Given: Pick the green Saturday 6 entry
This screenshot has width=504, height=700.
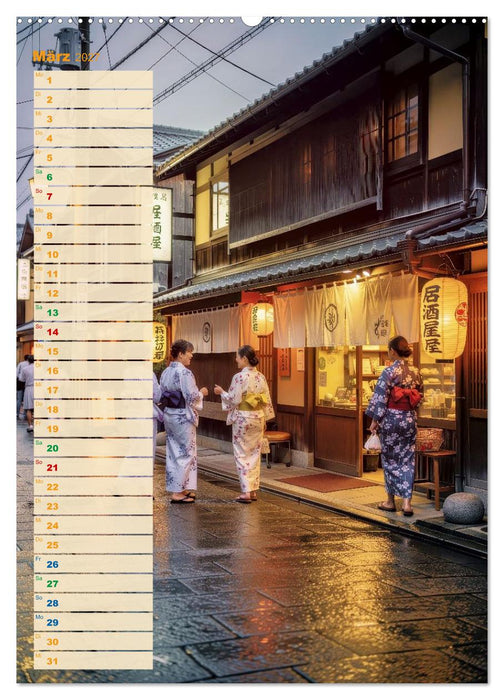Looking at the screenshot, I should pyautogui.click(x=93, y=177).
